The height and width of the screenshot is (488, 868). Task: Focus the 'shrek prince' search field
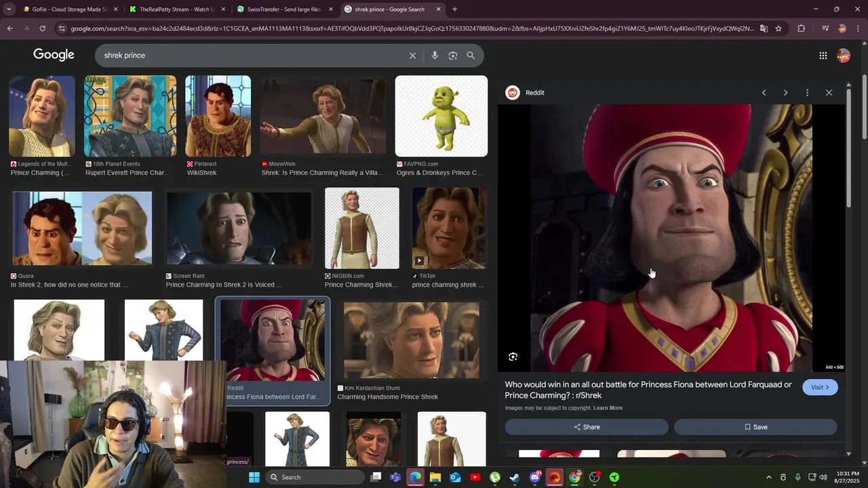pyautogui.click(x=251, y=56)
